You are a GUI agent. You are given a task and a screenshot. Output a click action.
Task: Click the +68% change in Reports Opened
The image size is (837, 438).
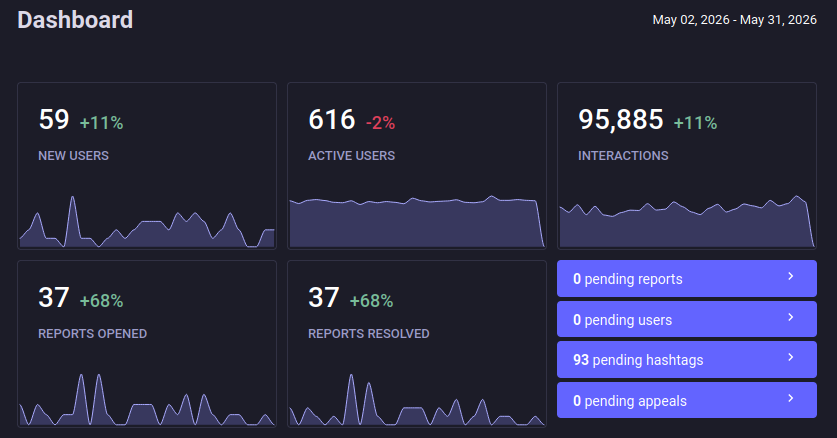[101, 301]
